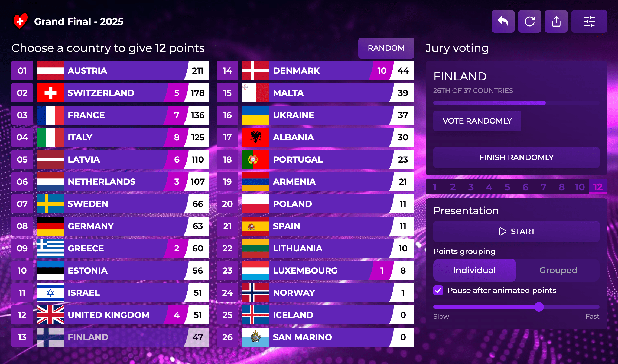618x364 pixels.
Task: Click FINISH RANDOMLY to complete voting
Action: 516,157
